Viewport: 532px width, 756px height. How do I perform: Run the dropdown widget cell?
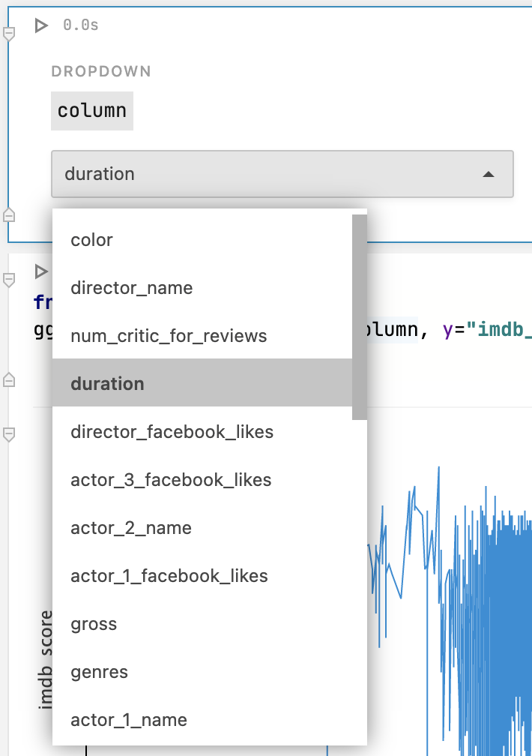click(x=40, y=25)
